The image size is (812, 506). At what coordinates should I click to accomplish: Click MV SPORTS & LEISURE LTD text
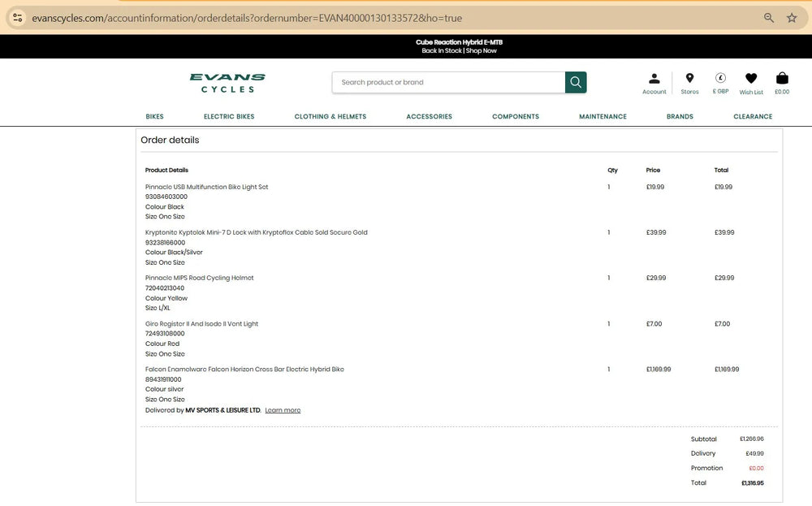(223, 410)
